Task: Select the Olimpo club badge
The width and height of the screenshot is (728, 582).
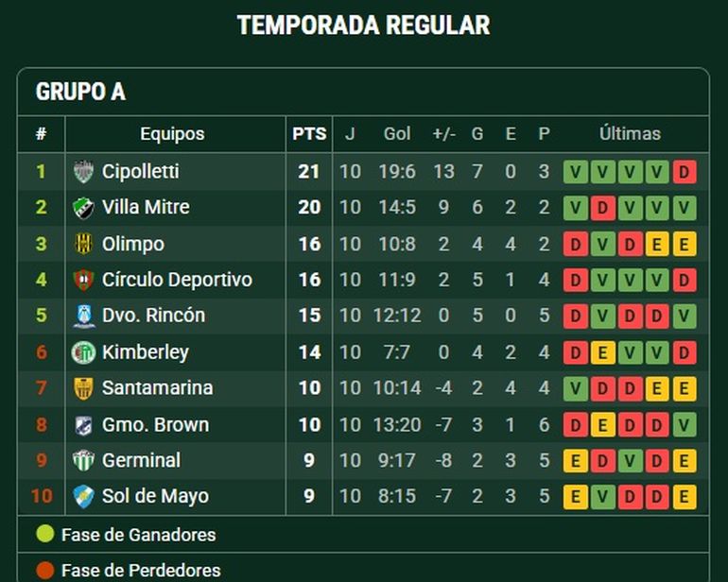Action: tap(83, 244)
